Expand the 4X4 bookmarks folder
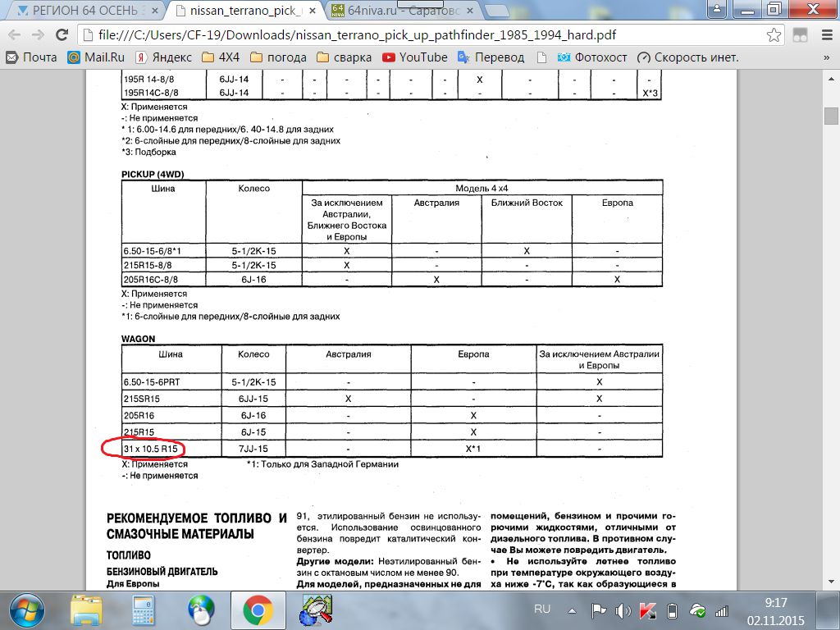Image resolution: width=840 pixels, height=630 pixels. (x=217, y=57)
